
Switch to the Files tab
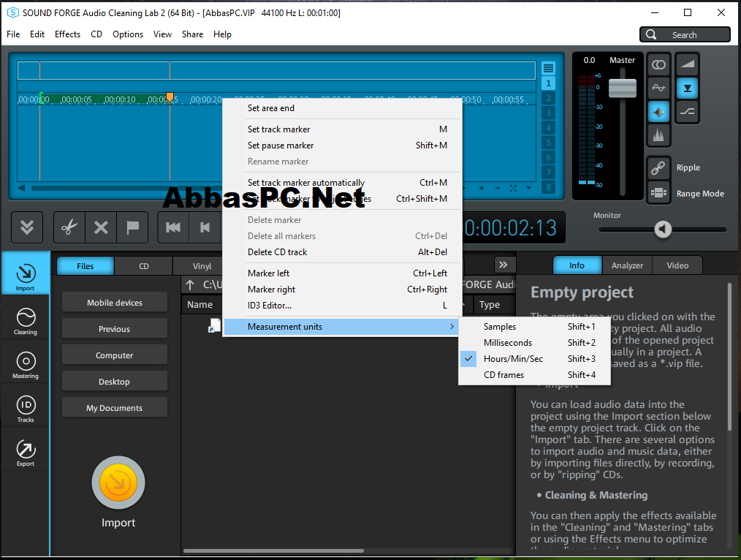pyautogui.click(x=85, y=266)
